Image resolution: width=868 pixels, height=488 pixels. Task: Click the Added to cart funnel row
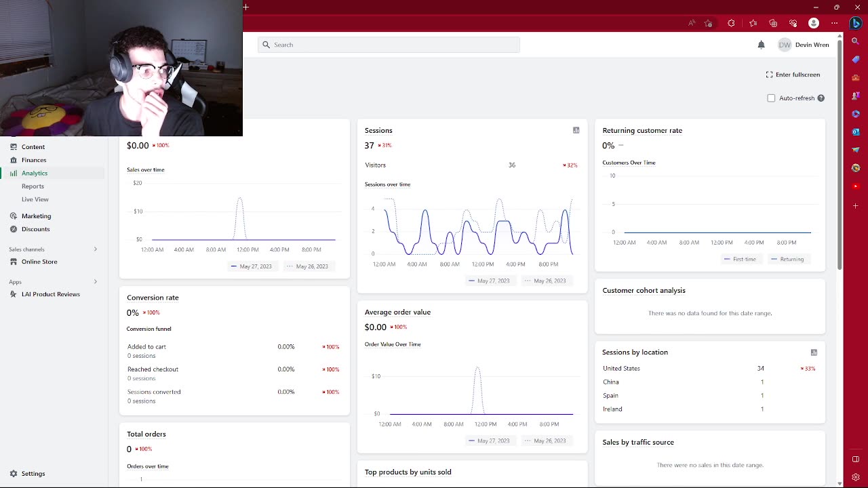click(233, 351)
